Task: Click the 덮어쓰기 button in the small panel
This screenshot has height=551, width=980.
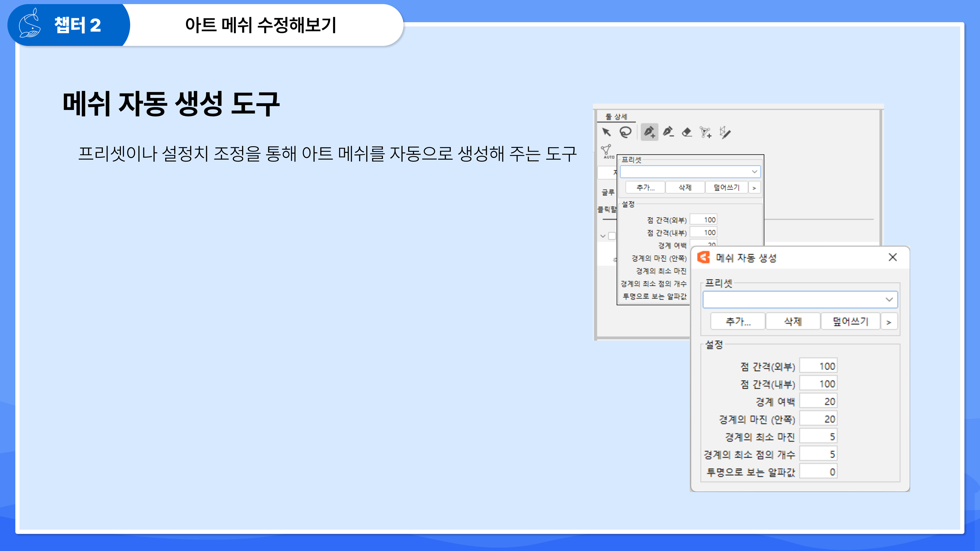Action: coord(726,188)
